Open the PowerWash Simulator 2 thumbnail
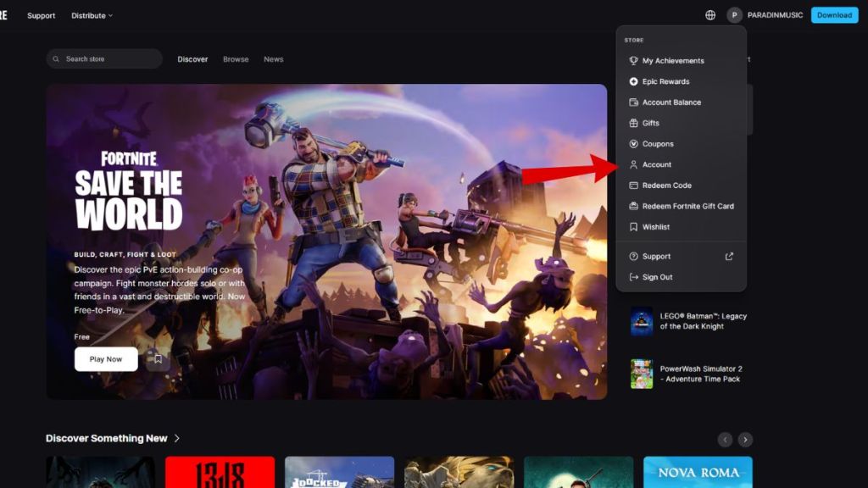 (641, 374)
